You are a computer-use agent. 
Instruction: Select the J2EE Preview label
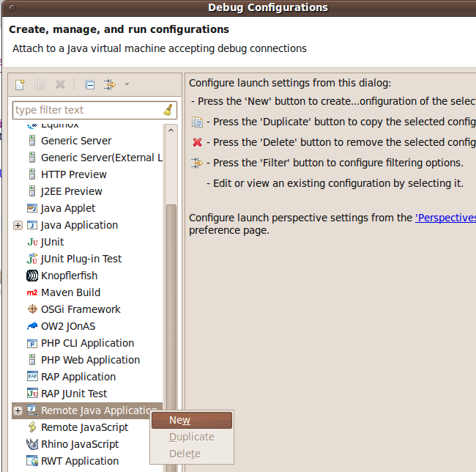(x=71, y=191)
